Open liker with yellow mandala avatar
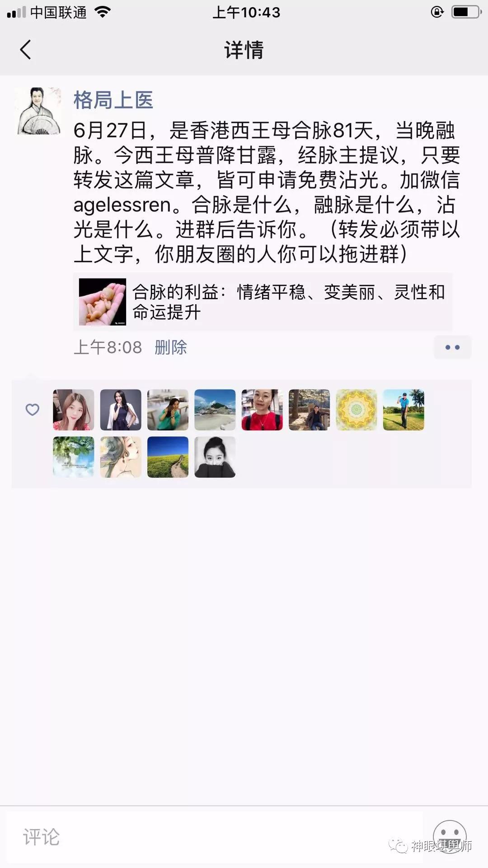488x868 pixels. point(357,410)
